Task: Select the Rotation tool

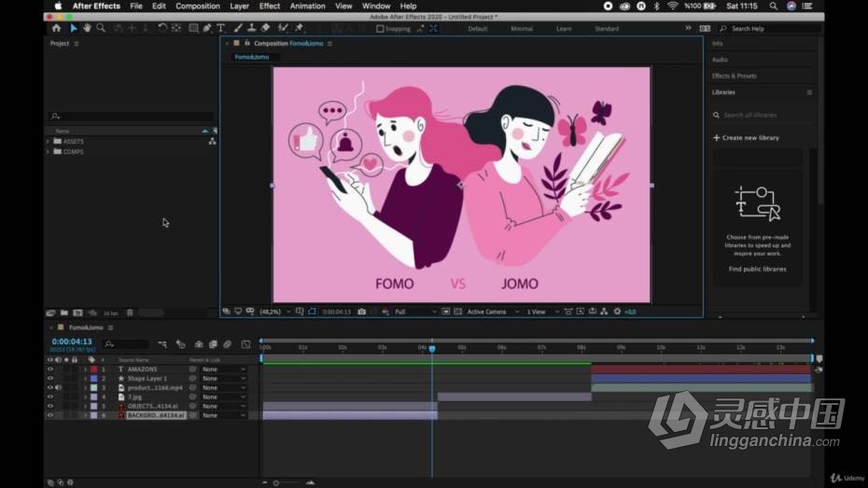Action: pyautogui.click(x=162, y=28)
